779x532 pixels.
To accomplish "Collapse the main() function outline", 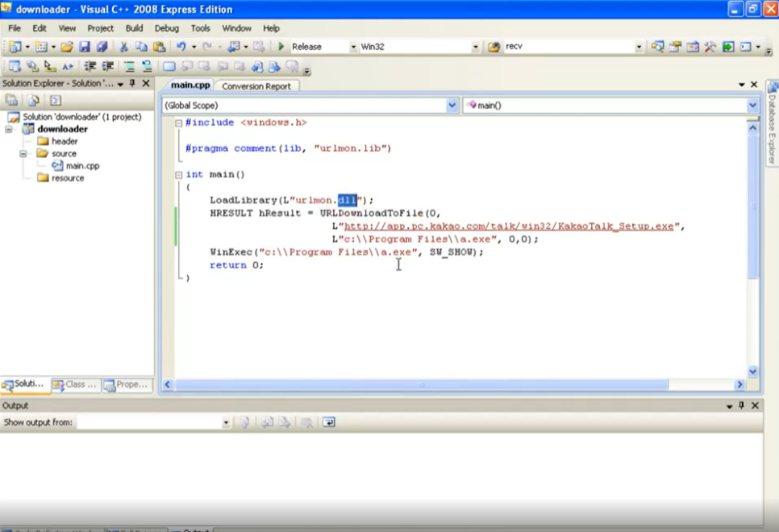I will 179,175.
